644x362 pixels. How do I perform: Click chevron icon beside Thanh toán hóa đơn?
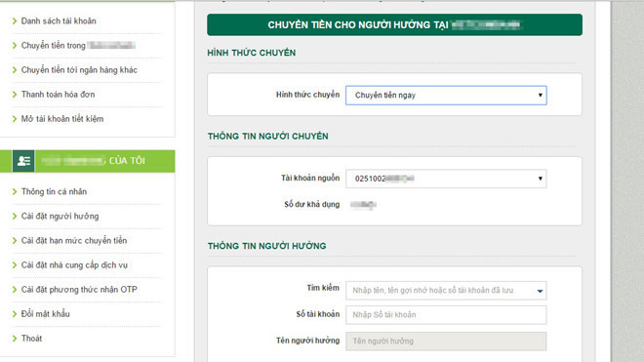15,95
